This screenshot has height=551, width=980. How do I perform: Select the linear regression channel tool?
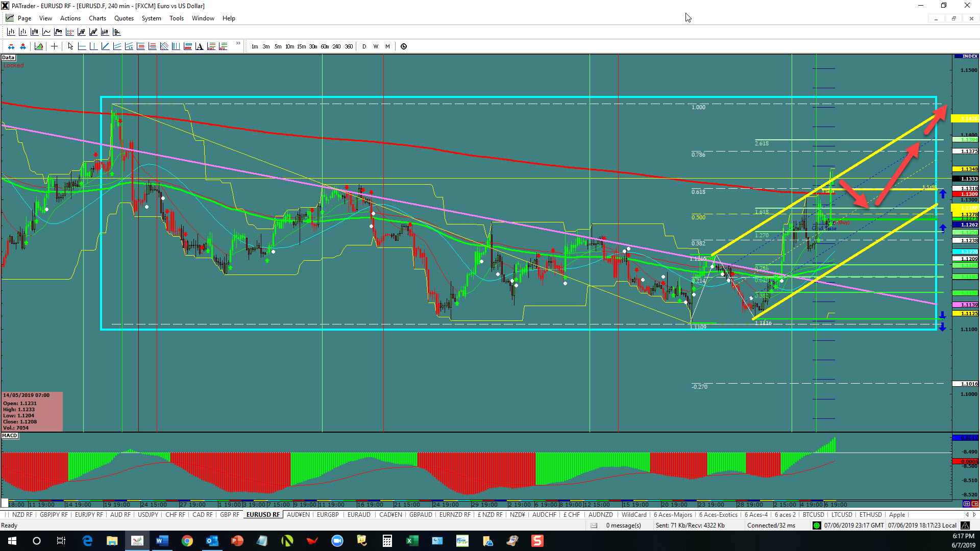click(x=129, y=46)
